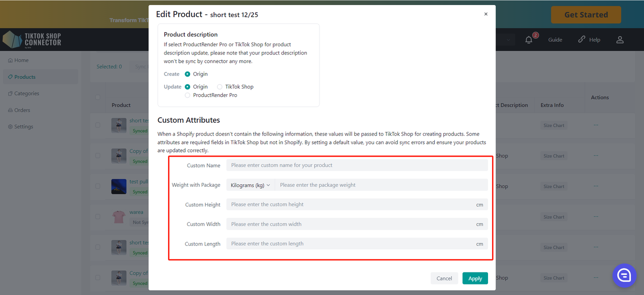Choose ProductRender Pro update option

[x=188, y=95]
